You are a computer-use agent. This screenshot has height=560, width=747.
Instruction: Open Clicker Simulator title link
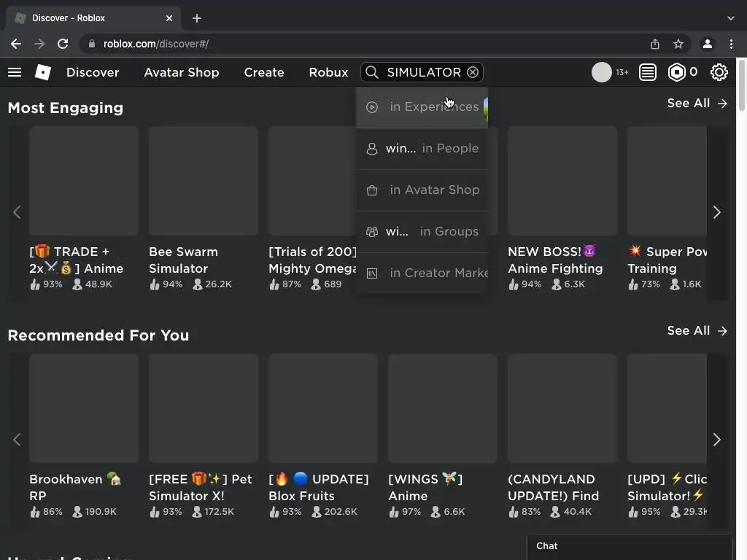tap(667, 488)
